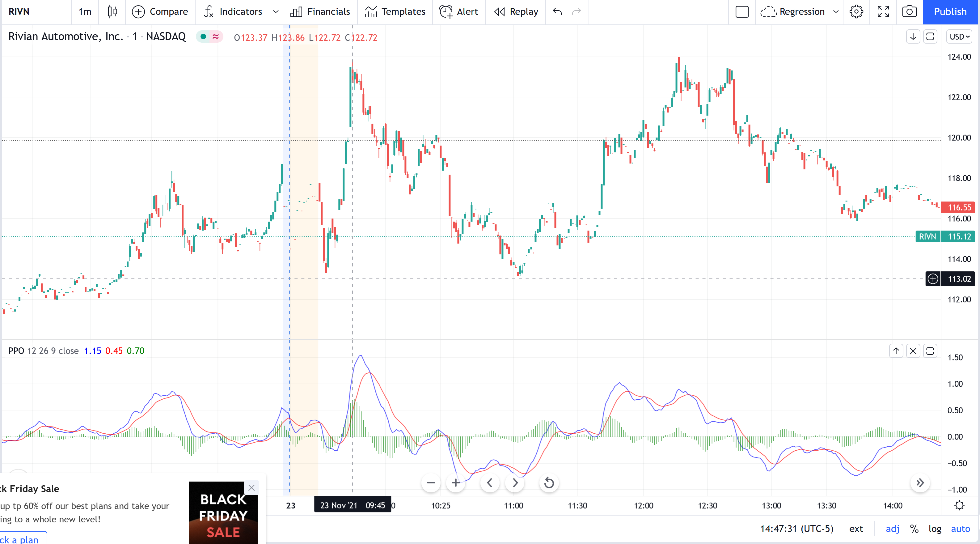980x544 pixels.
Task: Open the USD currency dropdown
Action: [959, 37]
